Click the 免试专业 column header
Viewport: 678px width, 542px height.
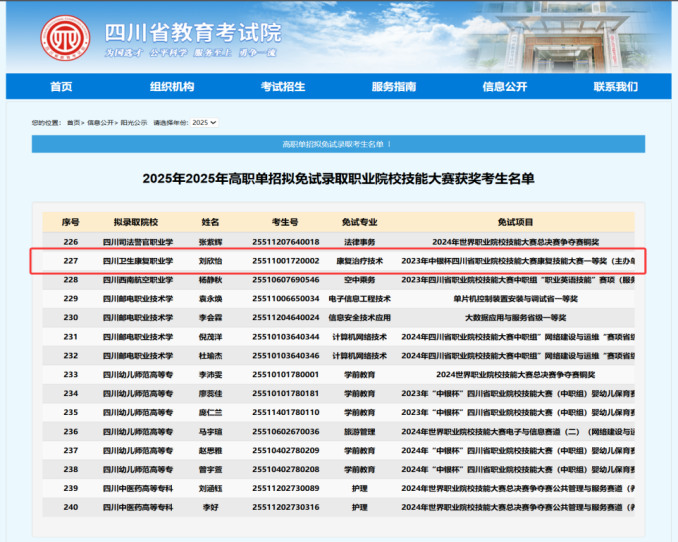(359, 222)
